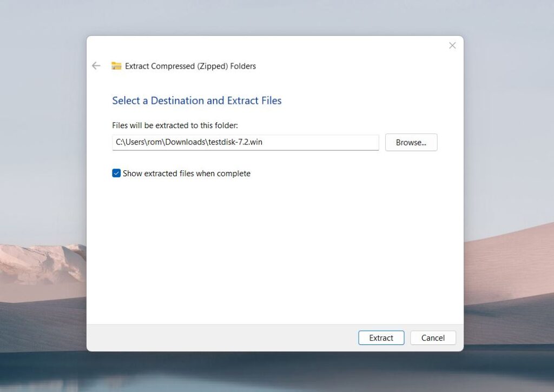Image resolution: width=554 pixels, height=392 pixels.
Task: Dismiss the dialog with the X button
Action: click(x=452, y=45)
